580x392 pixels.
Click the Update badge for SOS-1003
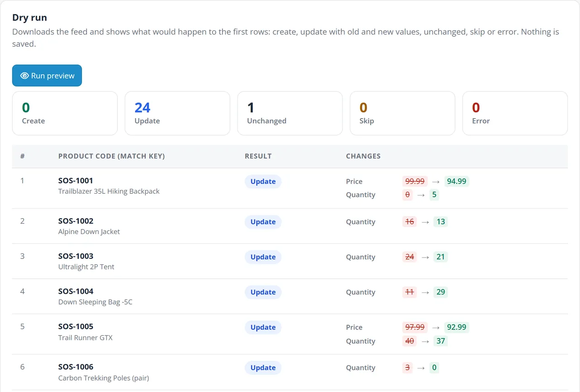tap(263, 257)
